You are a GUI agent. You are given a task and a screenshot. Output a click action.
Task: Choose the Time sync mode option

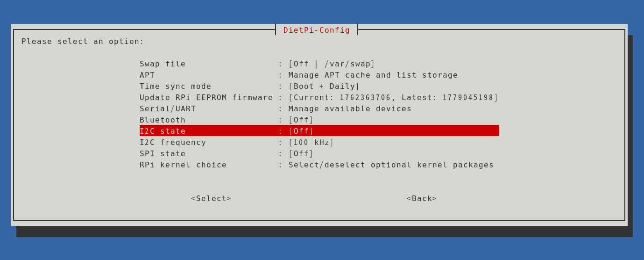click(x=319, y=86)
